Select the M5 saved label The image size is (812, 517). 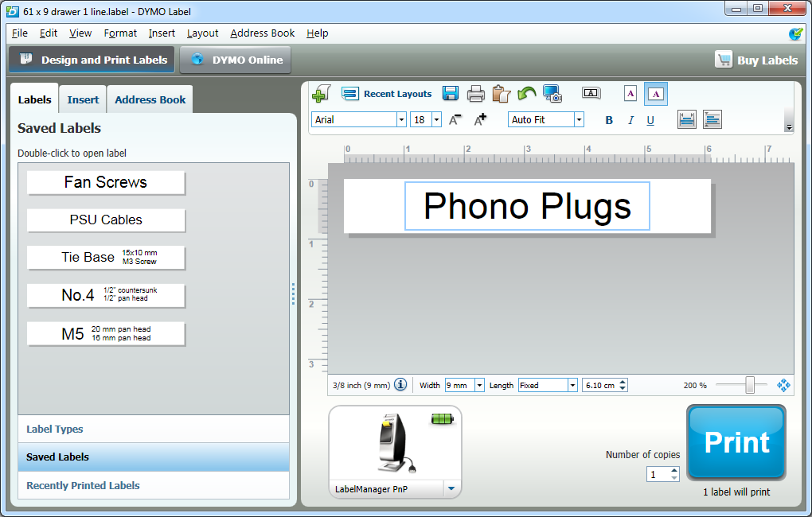106,333
